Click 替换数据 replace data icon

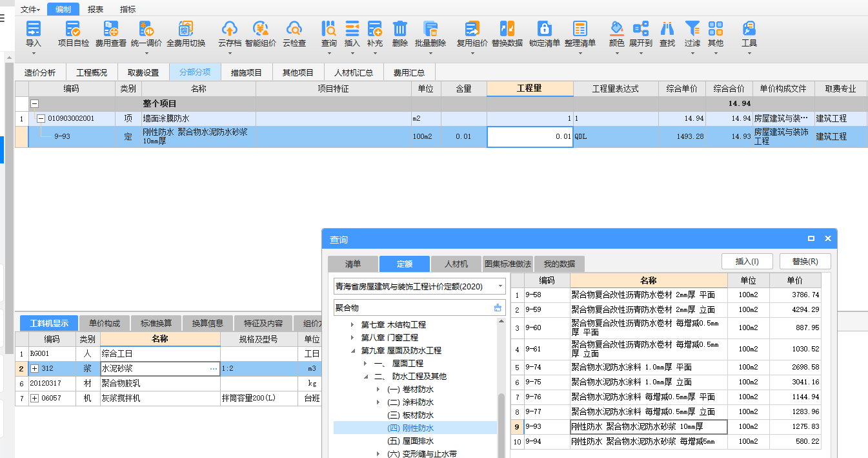[x=507, y=28]
